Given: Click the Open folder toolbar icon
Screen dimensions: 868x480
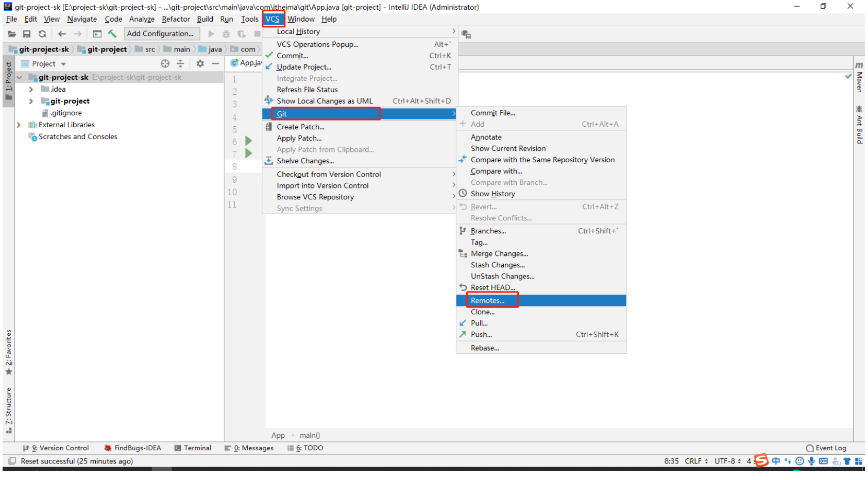Looking at the screenshot, I should coord(12,34).
